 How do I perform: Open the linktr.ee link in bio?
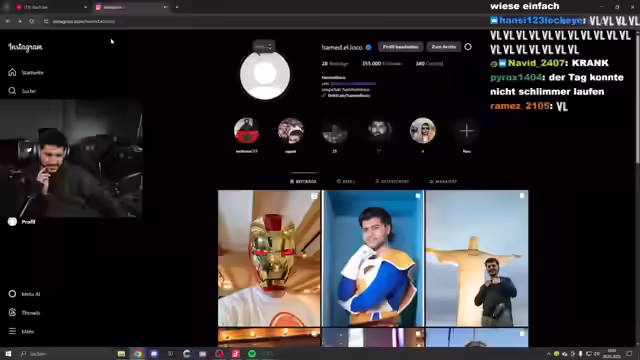(x=349, y=96)
